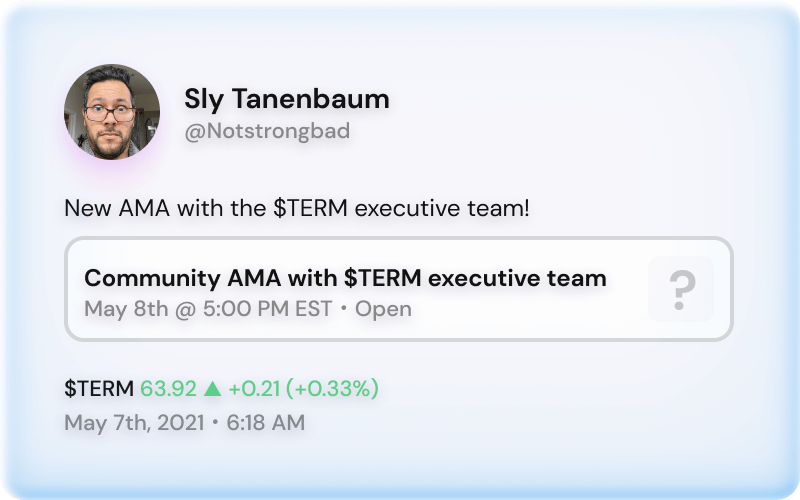Click the 'executive team' words in AMA card title
Screen dimensions: 800x500
click(517, 278)
